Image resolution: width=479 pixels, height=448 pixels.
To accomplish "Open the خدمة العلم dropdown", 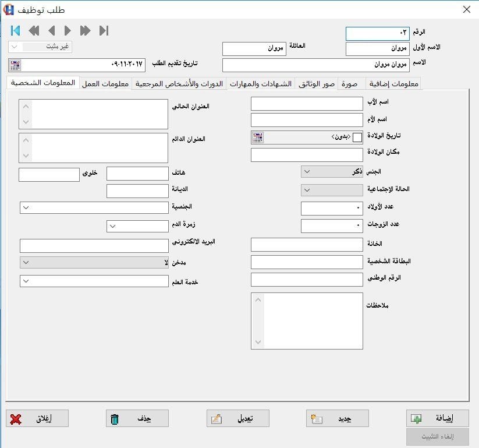I will coord(94,281).
